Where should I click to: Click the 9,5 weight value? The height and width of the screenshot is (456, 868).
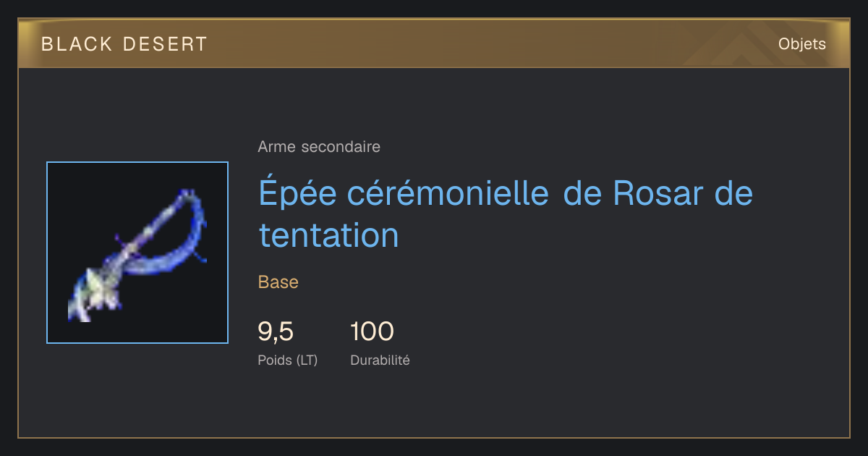(x=276, y=332)
